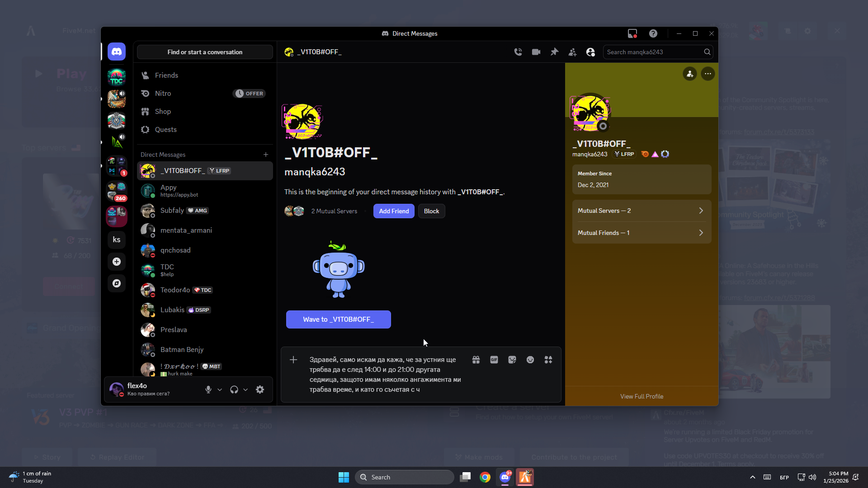Open pinned messages

coord(554,52)
